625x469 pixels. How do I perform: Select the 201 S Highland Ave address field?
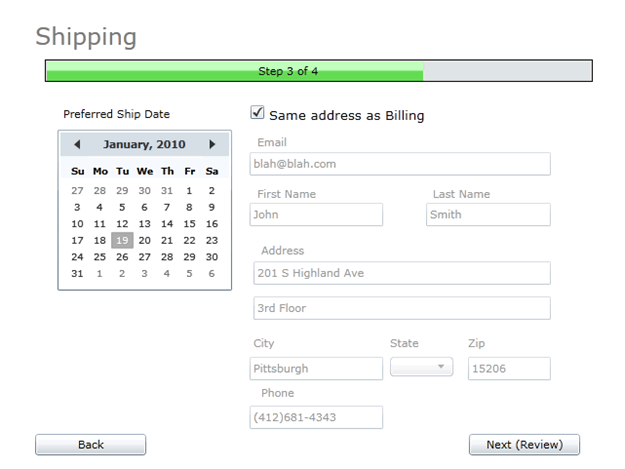(x=402, y=273)
